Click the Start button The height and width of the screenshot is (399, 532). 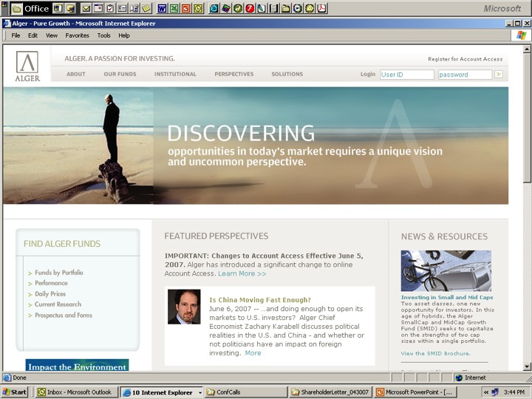coord(14,392)
